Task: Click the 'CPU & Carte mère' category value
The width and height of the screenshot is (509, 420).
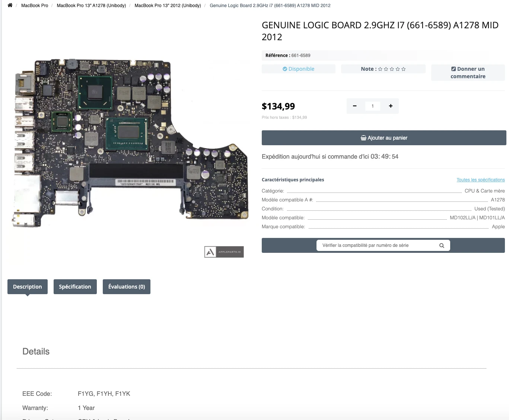Action: click(x=485, y=191)
